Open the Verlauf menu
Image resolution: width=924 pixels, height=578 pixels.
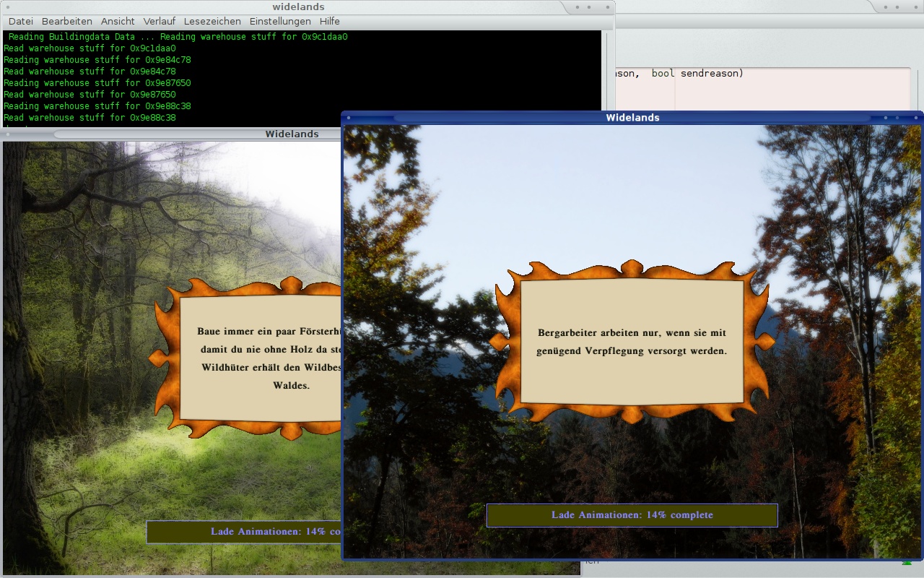160,22
